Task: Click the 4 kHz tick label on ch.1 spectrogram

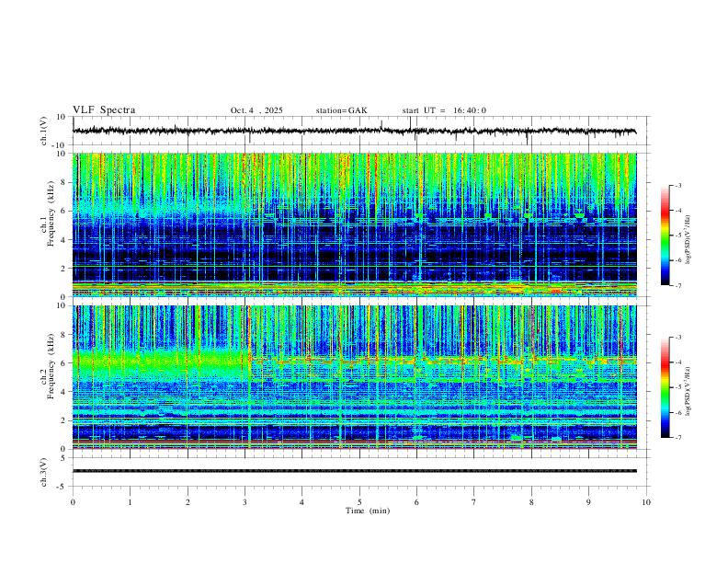Action: [x=64, y=240]
